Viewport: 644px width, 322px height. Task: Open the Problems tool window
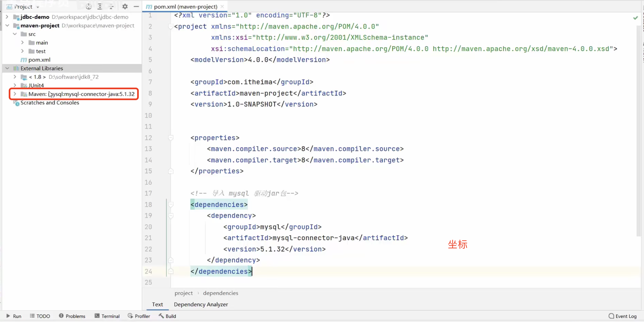click(x=72, y=316)
